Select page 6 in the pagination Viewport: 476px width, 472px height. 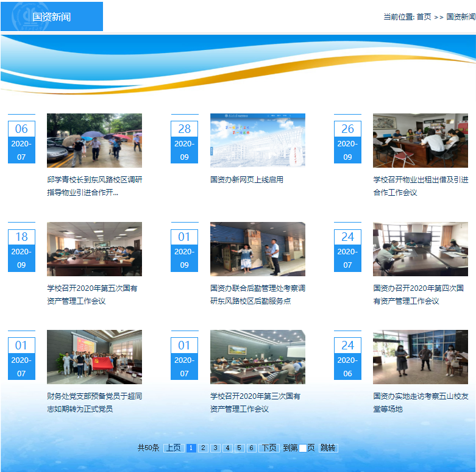click(x=252, y=448)
